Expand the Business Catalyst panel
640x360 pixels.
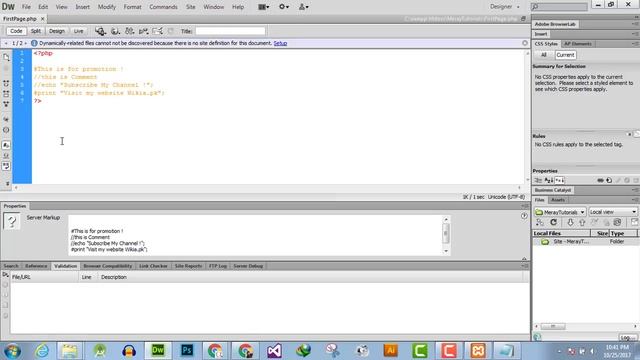point(553,190)
